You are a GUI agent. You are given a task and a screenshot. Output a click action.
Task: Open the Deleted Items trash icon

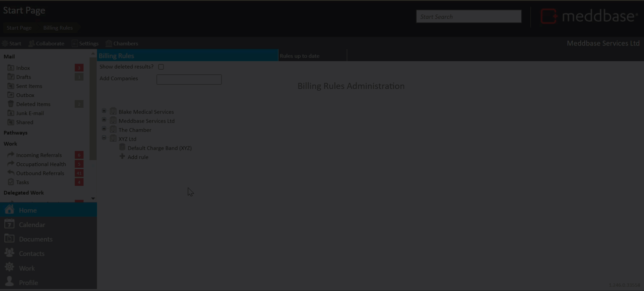[11, 104]
